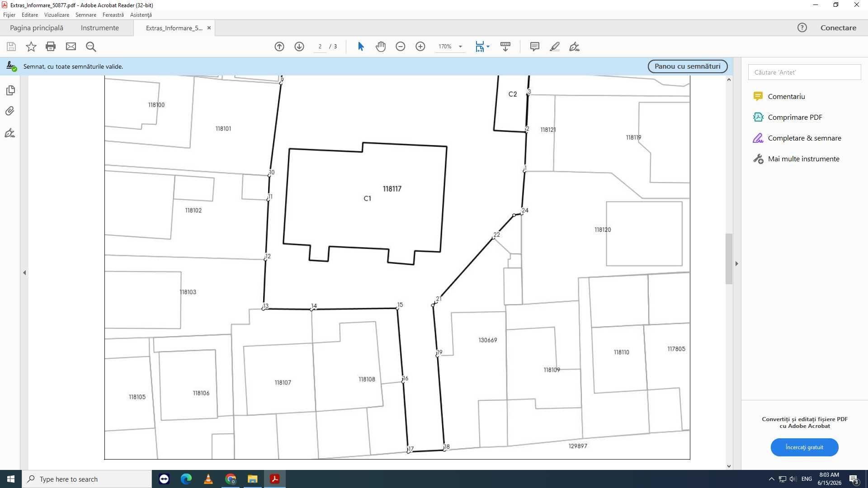Screen dimensions: 868x488
Task: Click the Încercați gratuit button
Action: coord(804,447)
